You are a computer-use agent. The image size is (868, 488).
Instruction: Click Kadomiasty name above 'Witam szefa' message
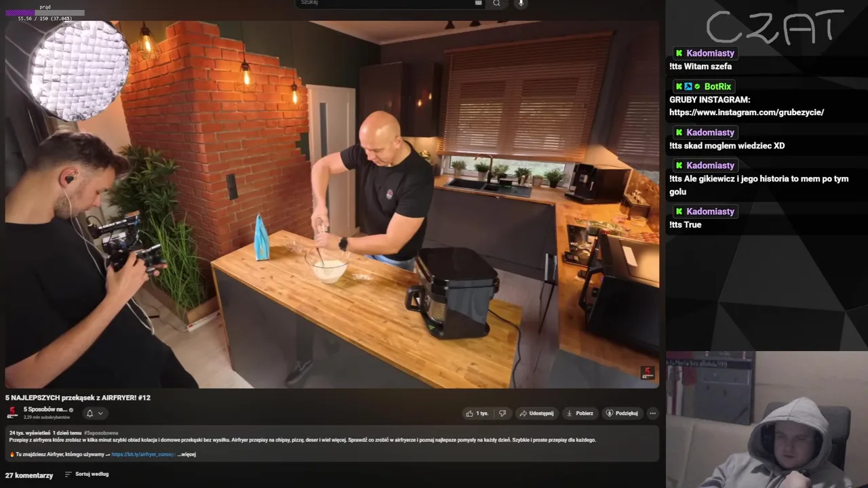(710, 53)
